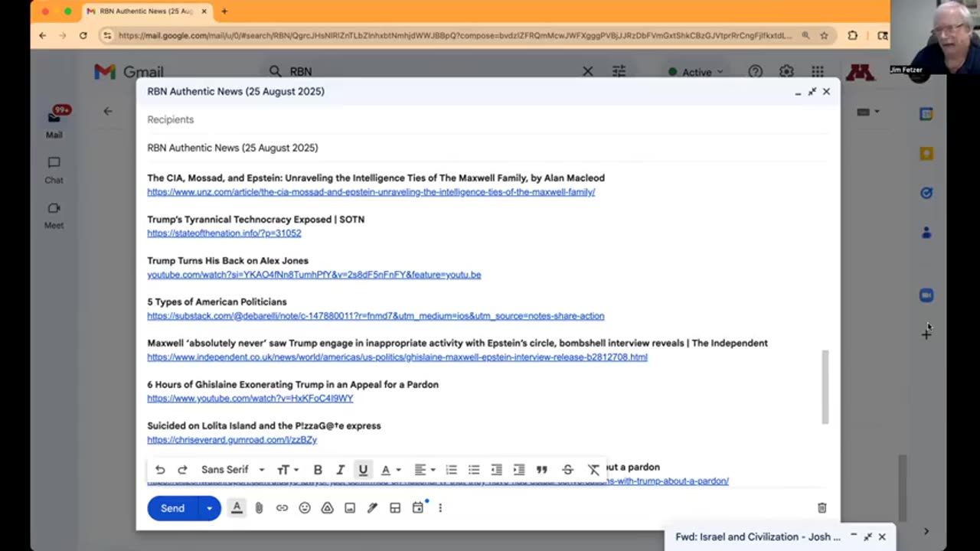Insert an emoji
Screen dimensions: 980x551
(x=305, y=508)
